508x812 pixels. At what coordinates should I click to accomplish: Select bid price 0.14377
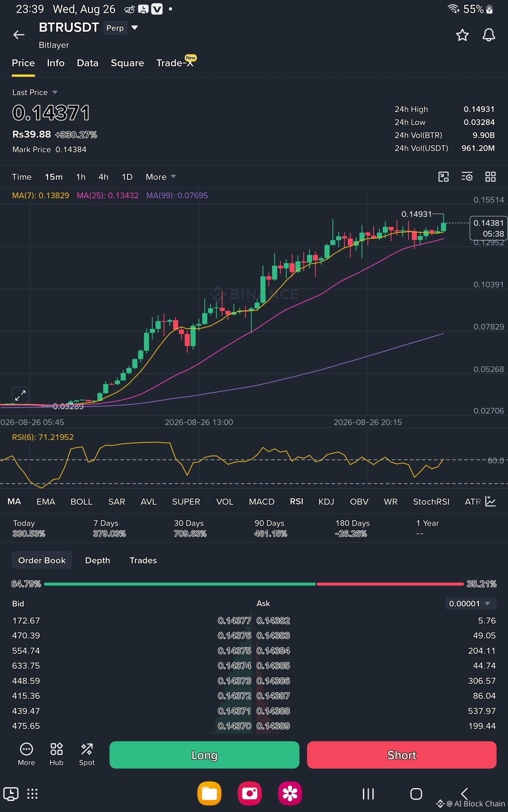click(x=234, y=621)
